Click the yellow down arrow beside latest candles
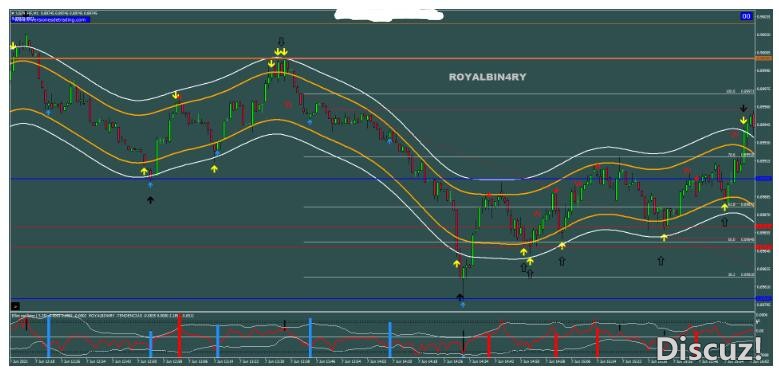 [743, 120]
